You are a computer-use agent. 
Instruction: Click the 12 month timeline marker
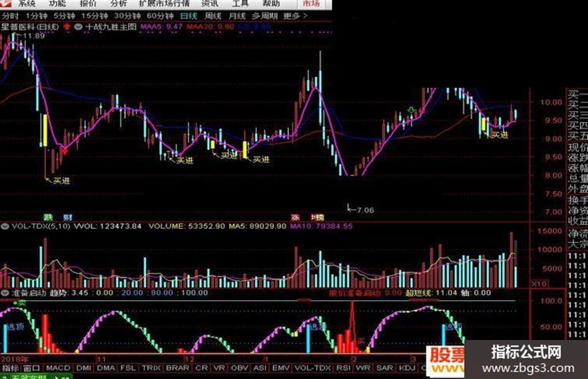pos(190,359)
